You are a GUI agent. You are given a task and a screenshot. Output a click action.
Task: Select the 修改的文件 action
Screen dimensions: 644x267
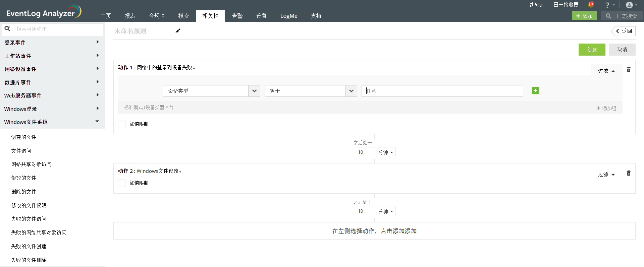click(x=23, y=178)
